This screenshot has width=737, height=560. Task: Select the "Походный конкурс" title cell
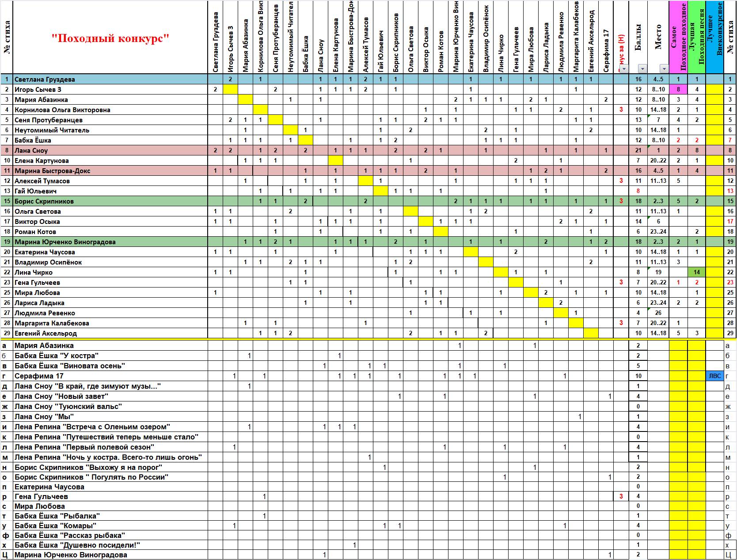(110, 38)
